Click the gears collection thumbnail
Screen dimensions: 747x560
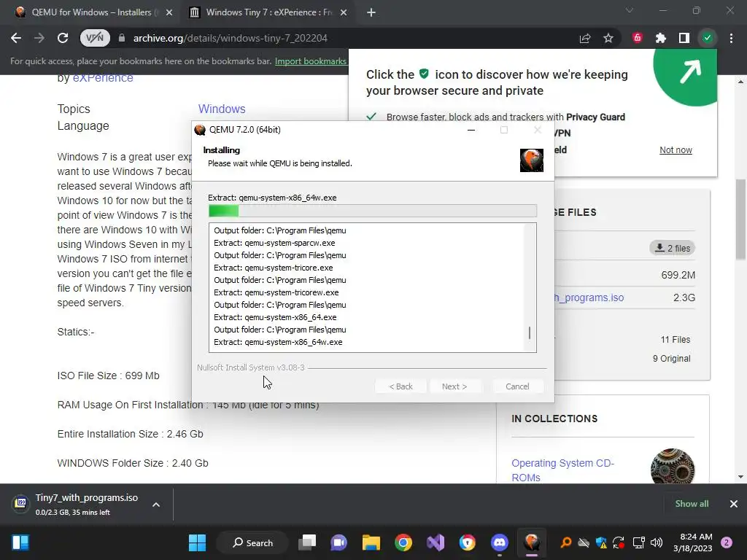click(672, 467)
